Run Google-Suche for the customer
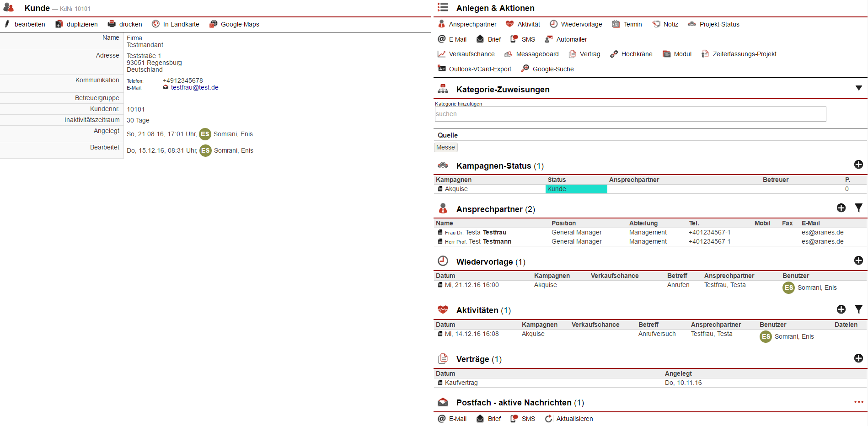The height and width of the screenshot is (426, 868). tap(547, 69)
